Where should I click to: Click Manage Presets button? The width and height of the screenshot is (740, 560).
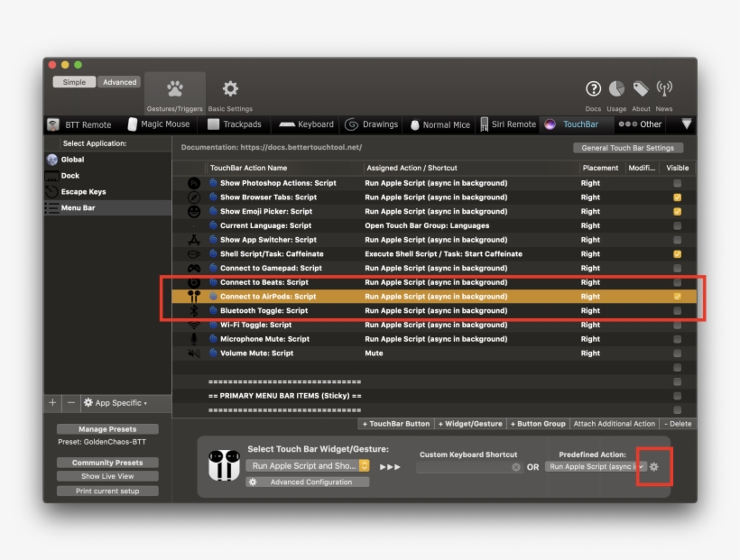click(x=107, y=429)
